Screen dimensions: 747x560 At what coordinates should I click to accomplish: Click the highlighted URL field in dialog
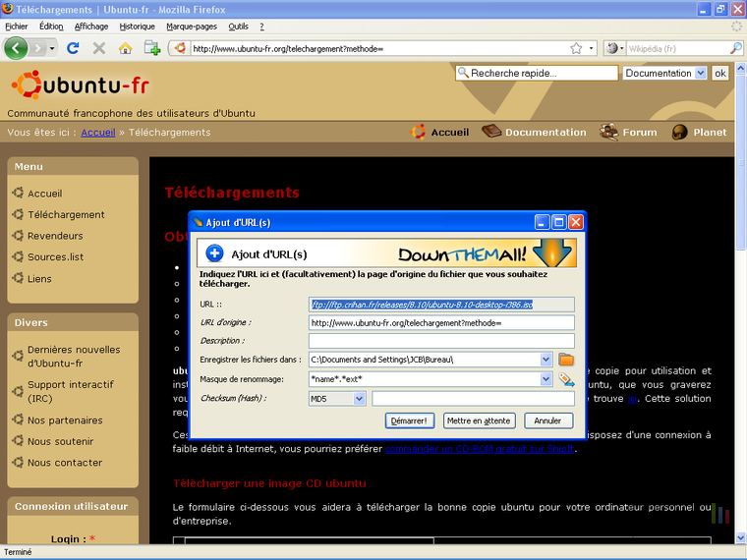[x=441, y=305]
